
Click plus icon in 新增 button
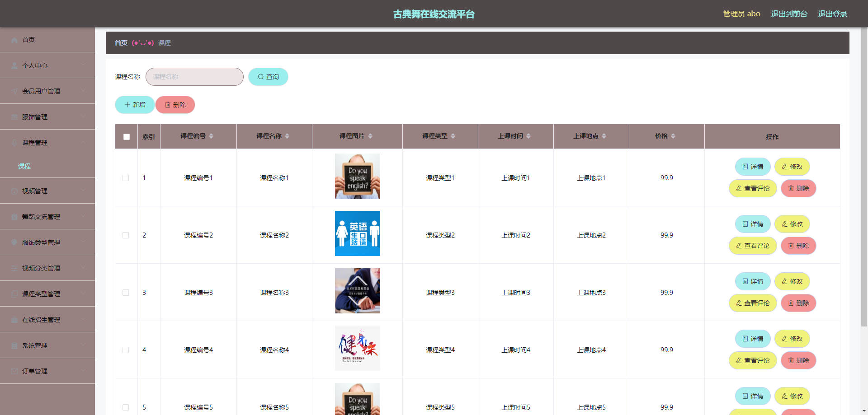(x=127, y=105)
